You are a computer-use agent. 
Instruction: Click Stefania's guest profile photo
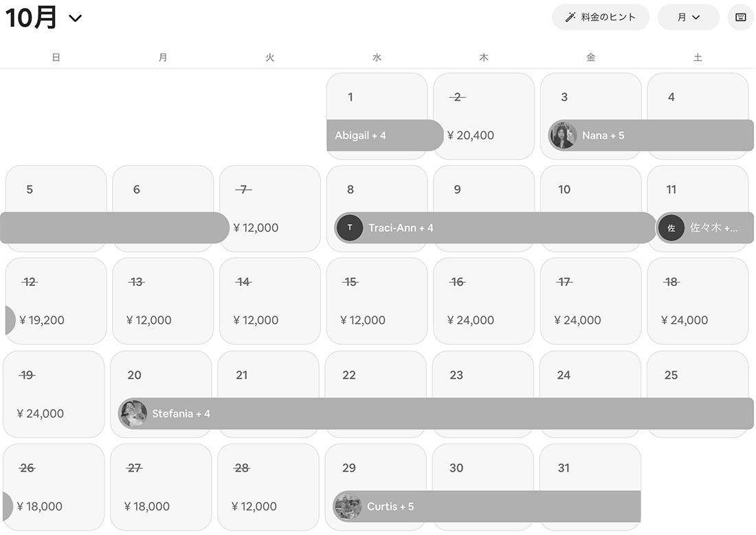[x=133, y=414]
